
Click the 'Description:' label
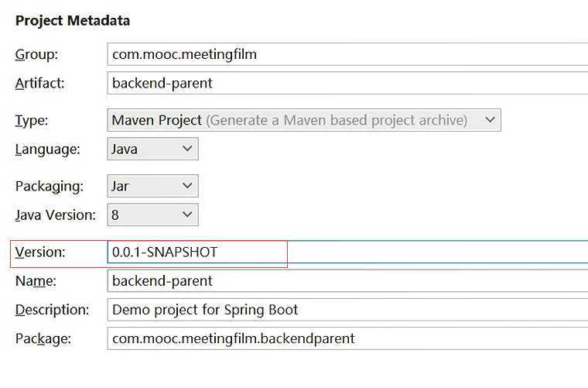pos(52,310)
